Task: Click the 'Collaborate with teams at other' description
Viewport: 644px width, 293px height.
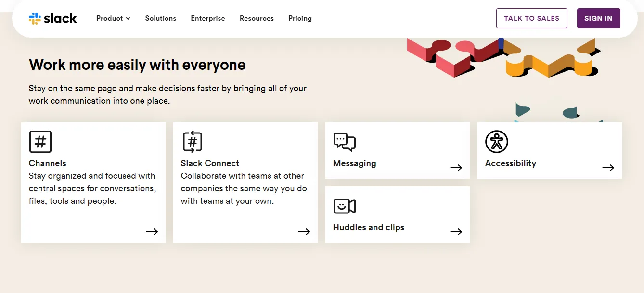Action: 244,188
